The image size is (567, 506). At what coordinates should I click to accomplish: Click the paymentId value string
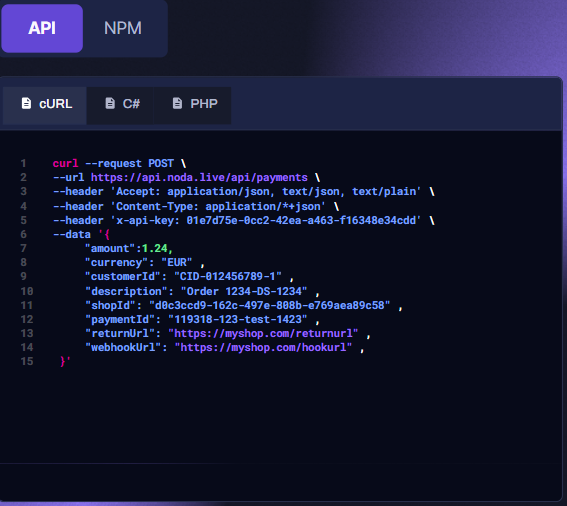point(238,319)
